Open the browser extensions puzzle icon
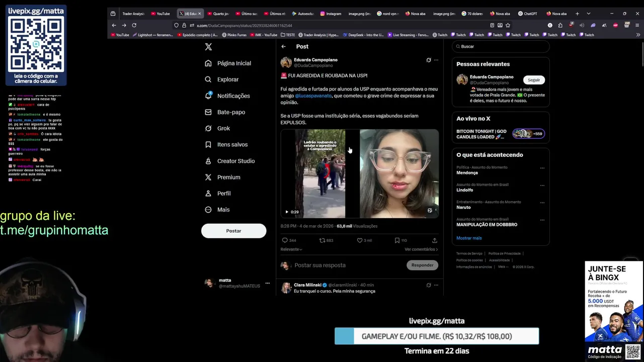Viewport: 644px width, 362px height. pos(560,25)
